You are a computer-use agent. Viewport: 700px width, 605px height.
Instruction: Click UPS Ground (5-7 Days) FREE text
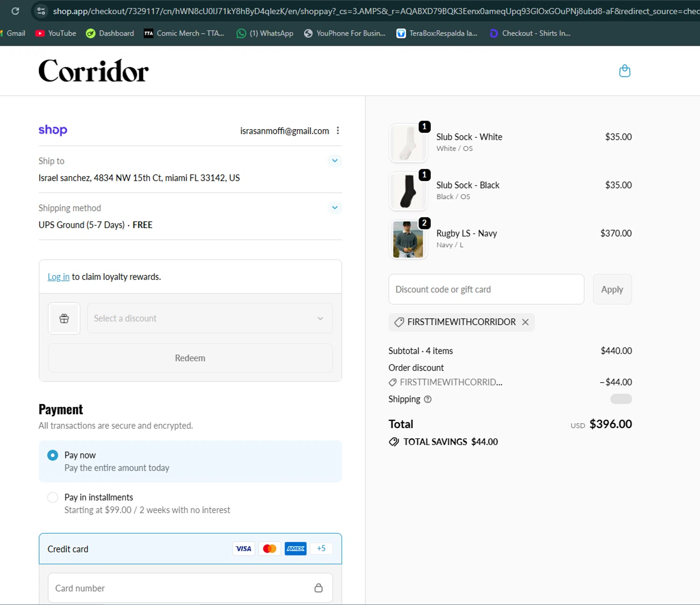(x=95, y=225)
